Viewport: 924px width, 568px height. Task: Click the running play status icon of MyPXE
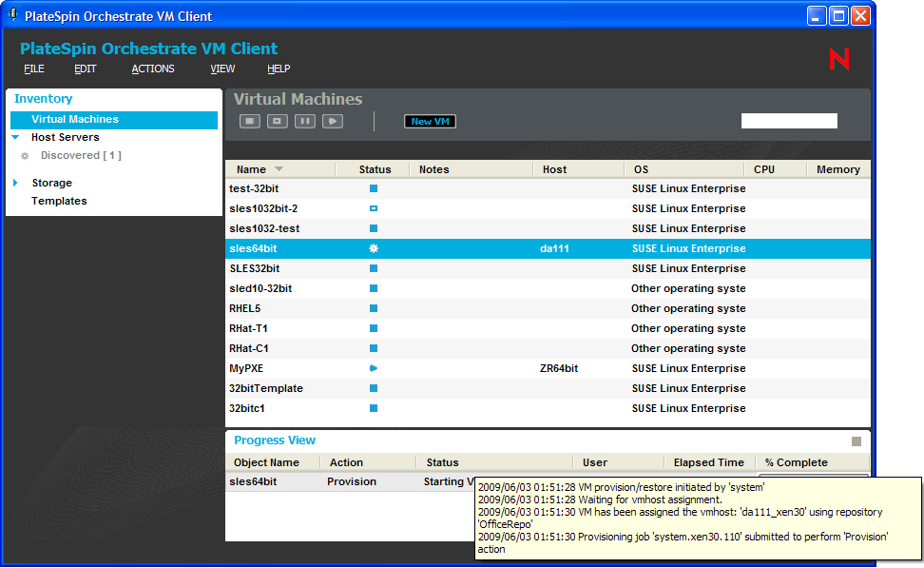374,368
